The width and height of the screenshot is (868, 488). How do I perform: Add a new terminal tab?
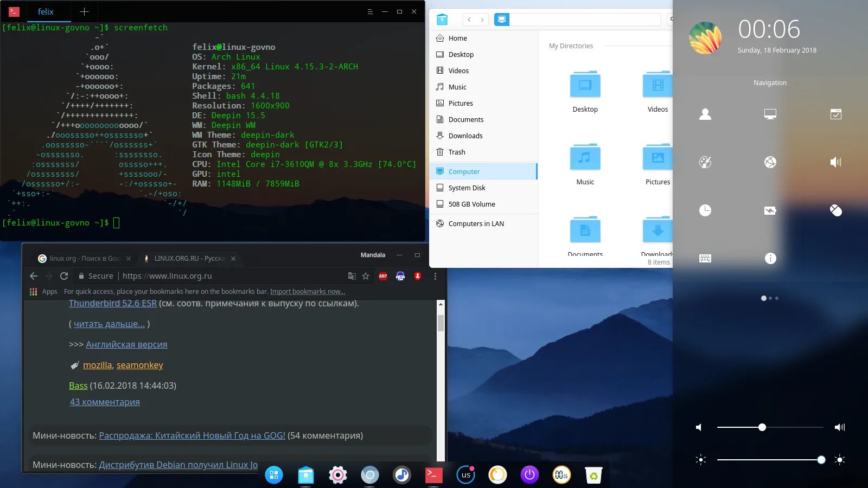tap(84, 11)
